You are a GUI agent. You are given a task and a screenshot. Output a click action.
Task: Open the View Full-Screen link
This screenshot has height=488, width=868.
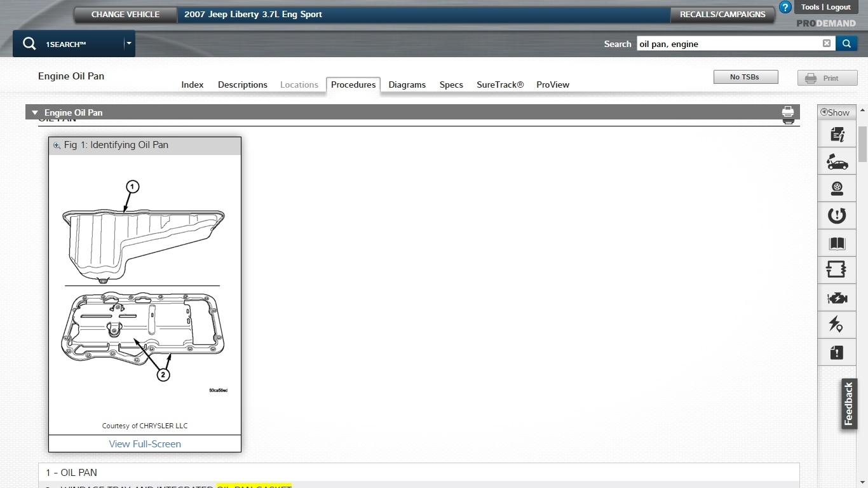click(x=145, y=444)
